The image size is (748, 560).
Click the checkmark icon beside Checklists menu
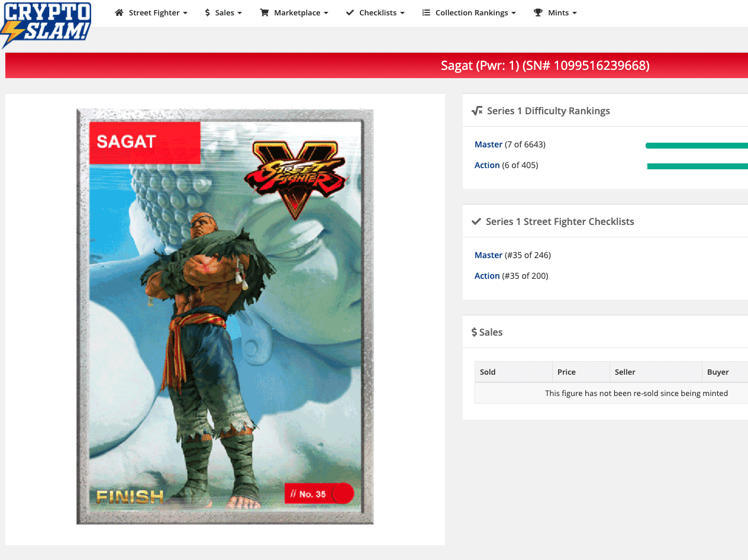(349, 12)
